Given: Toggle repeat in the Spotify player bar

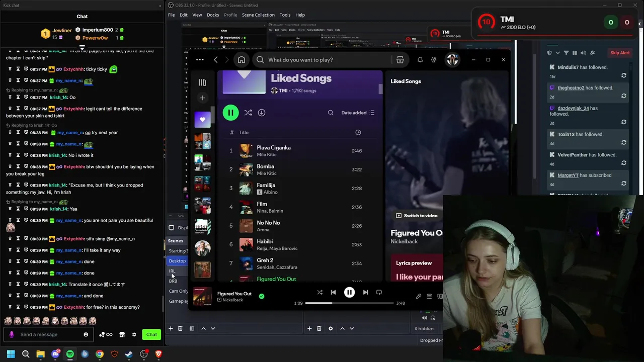Looking at the screenshot, I should pyautogui.click(x=379, y=292).
